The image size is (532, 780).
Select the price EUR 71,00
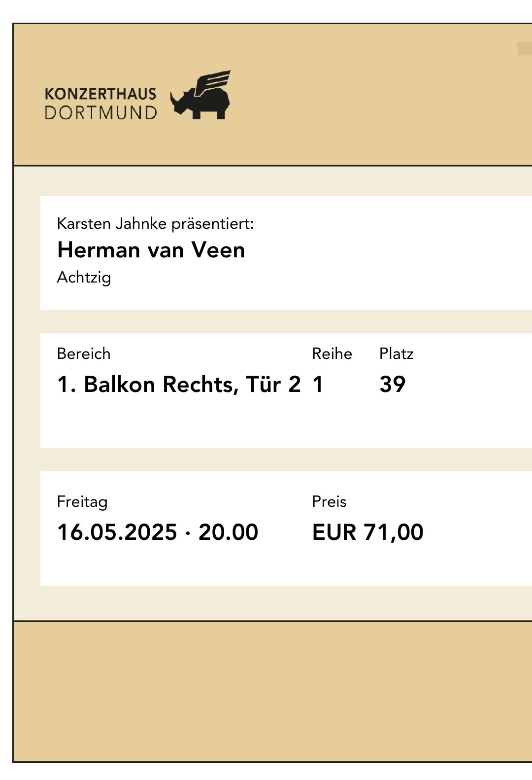click(368, 532)
